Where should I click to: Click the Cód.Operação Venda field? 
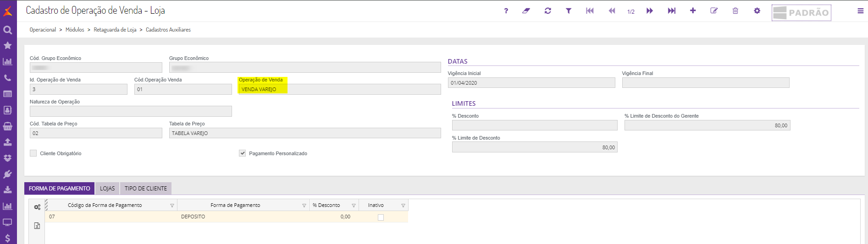click(x=183, y=89)
